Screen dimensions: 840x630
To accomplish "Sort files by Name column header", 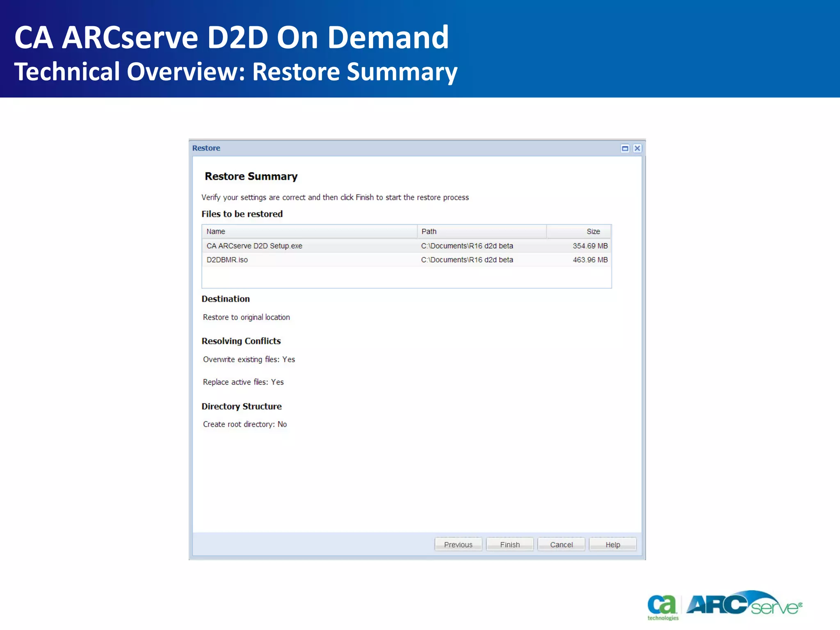I will [310, 231].
